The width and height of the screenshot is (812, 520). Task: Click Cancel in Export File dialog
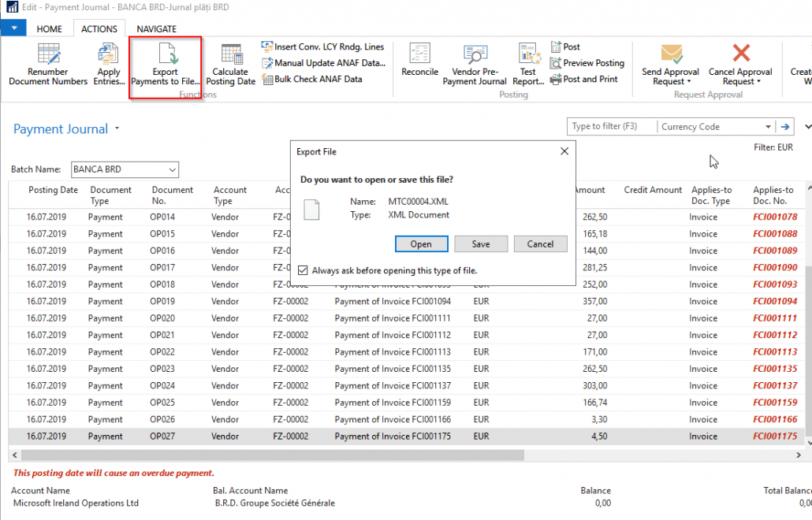pyautogui.click(x=540, y=244)
